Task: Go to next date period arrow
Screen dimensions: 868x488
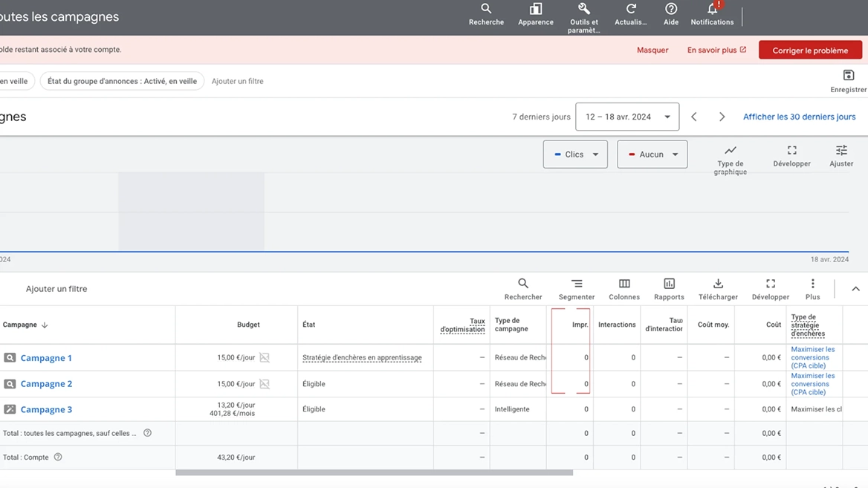Action: (x=722, y=117)
